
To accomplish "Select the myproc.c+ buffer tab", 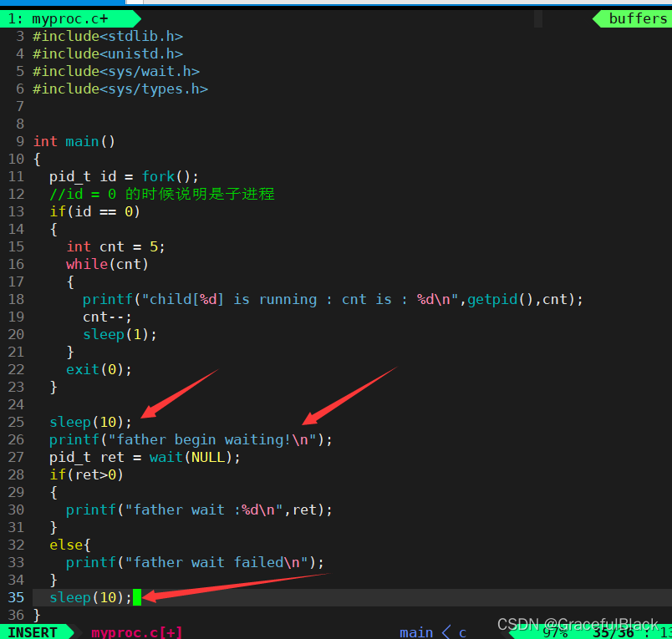I will click(69, 19).
